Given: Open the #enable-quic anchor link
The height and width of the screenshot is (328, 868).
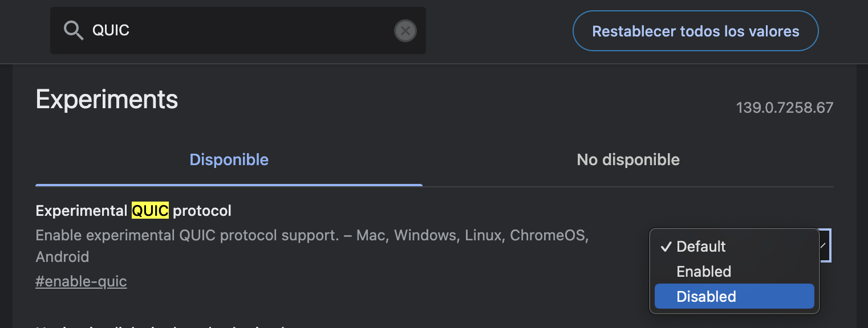Looking at the screenshot, I should [81, 281].
